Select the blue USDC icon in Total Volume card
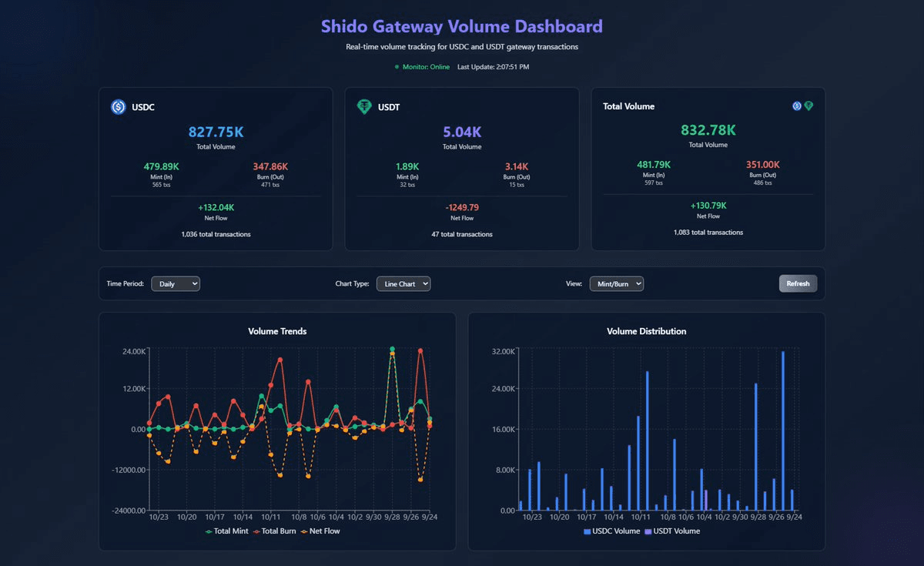 (796, 105)
